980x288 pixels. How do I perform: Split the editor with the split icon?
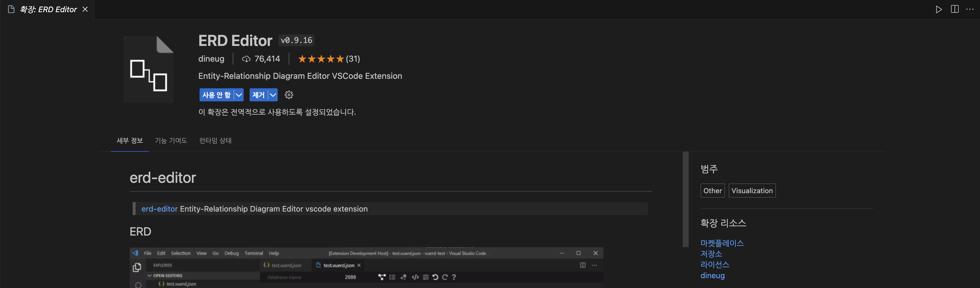[955, 9]
